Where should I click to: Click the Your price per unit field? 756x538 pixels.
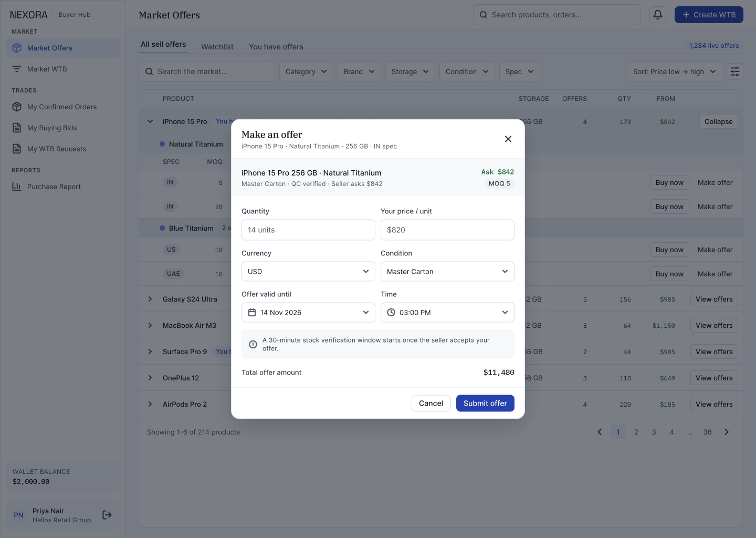[x=447, y=230]
